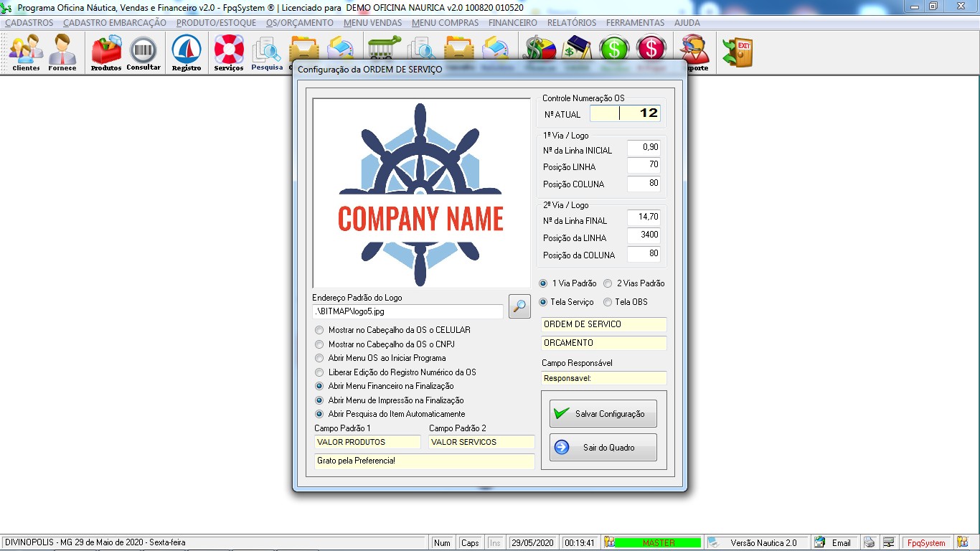Open the OS/ORÇAMENTO menu

[x=300, y=23]
